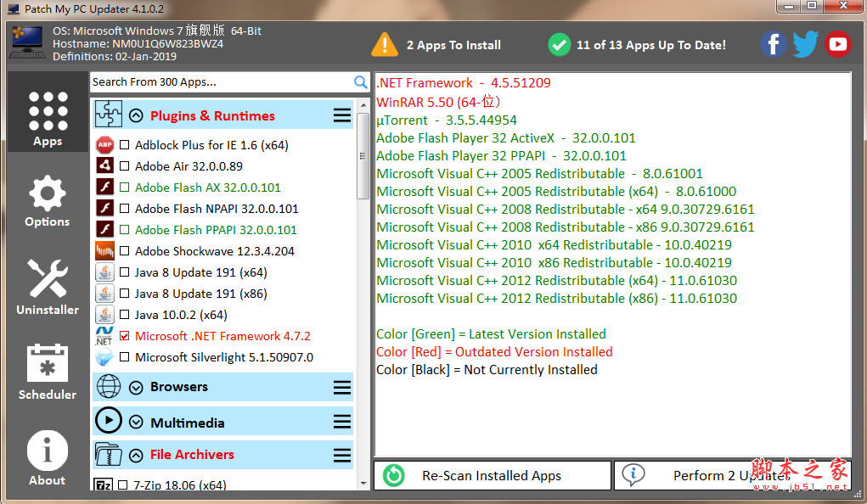This screenshot has width=867, height=504.
Task: Open the About section in sidebar
Action: point(48,458)
